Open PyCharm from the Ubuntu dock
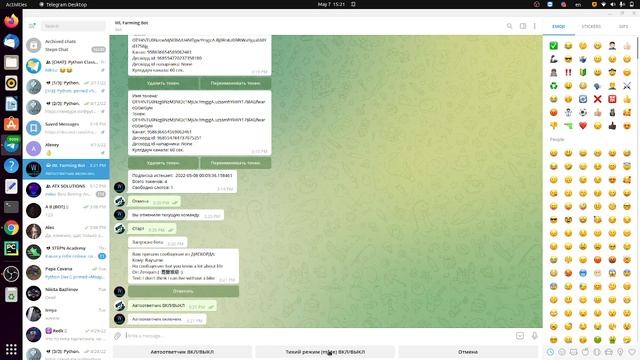Image resolution: width=640 pixels, height=360 pixels. point(11,249)
